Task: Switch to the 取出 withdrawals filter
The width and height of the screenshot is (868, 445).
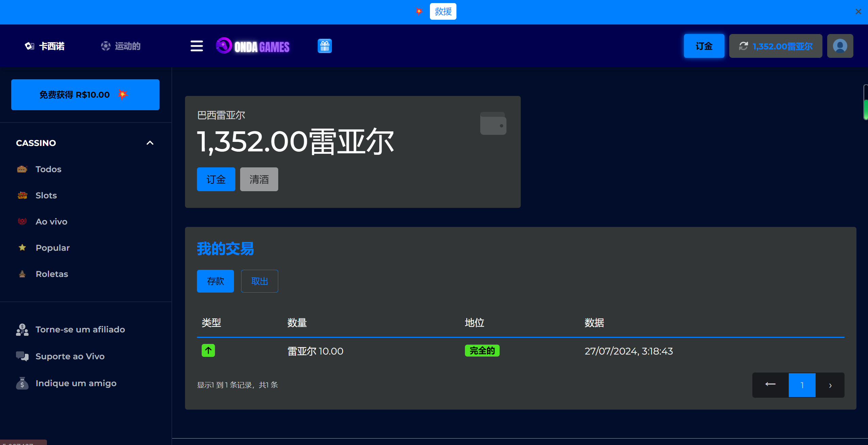Action: click(260, 281)
